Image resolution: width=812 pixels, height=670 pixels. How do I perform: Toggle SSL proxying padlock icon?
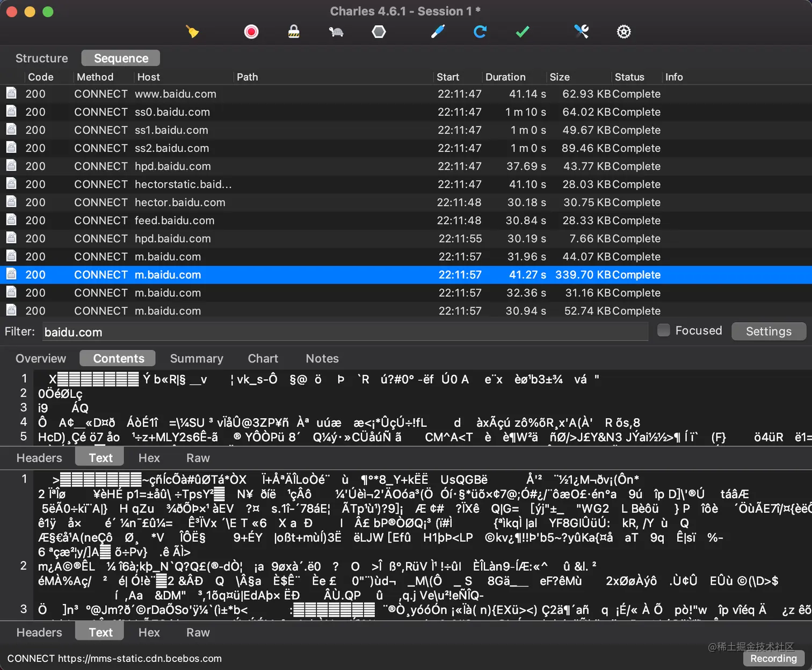294,32
